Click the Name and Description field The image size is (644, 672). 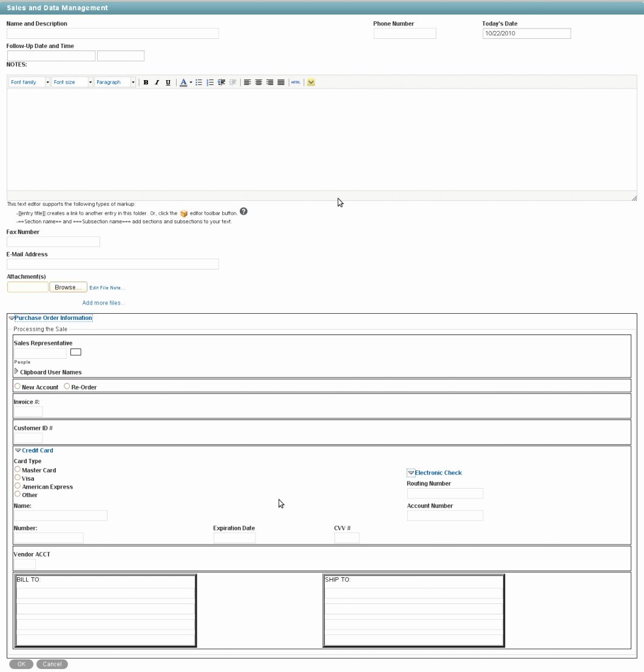(113, 33)
